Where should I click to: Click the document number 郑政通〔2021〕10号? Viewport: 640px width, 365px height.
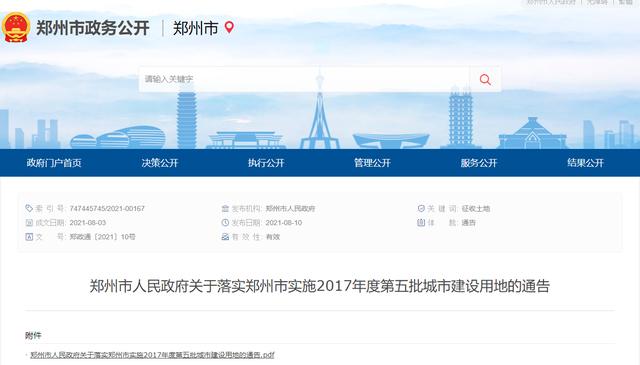coord(102,237)
